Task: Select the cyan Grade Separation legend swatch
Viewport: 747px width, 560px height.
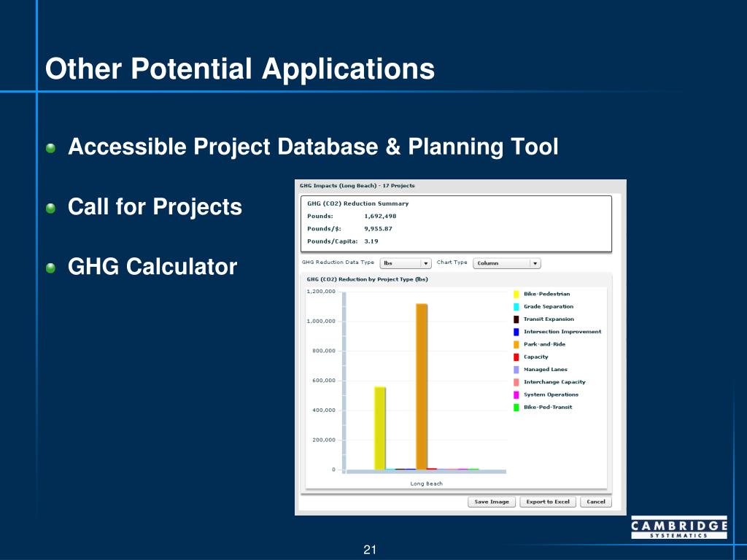Action: (x=516, y=307)
